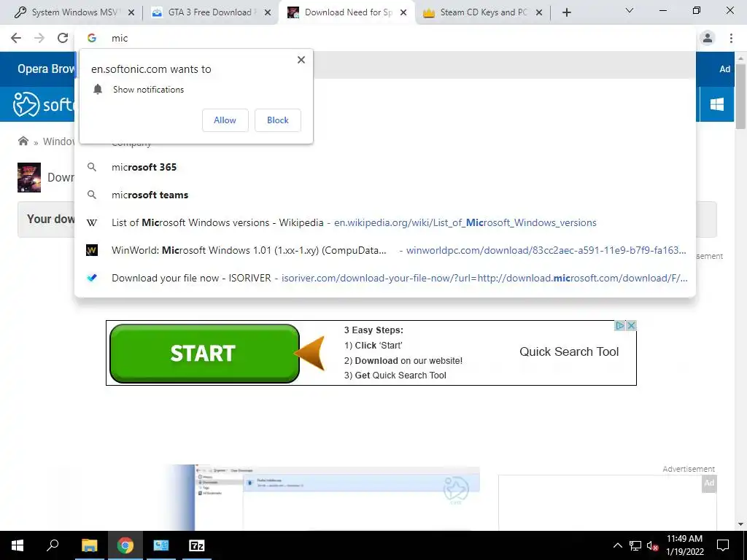Click 'Quick Search Tool' ad text

coord(569,352)
